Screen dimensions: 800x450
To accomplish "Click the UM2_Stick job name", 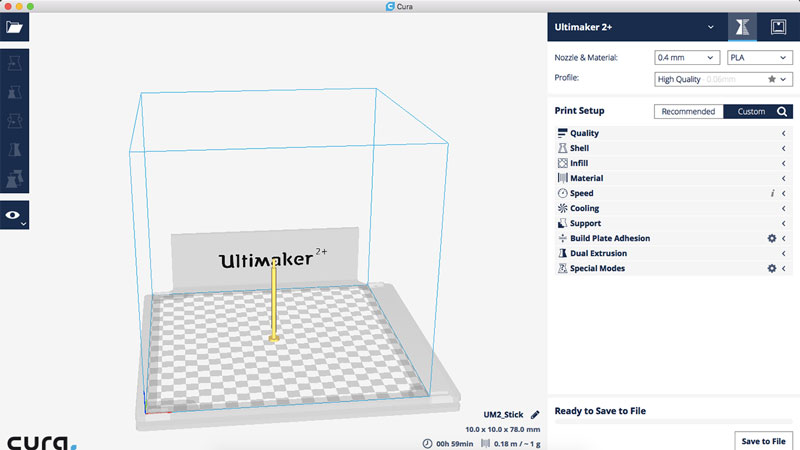I will [x=503, y=415].
